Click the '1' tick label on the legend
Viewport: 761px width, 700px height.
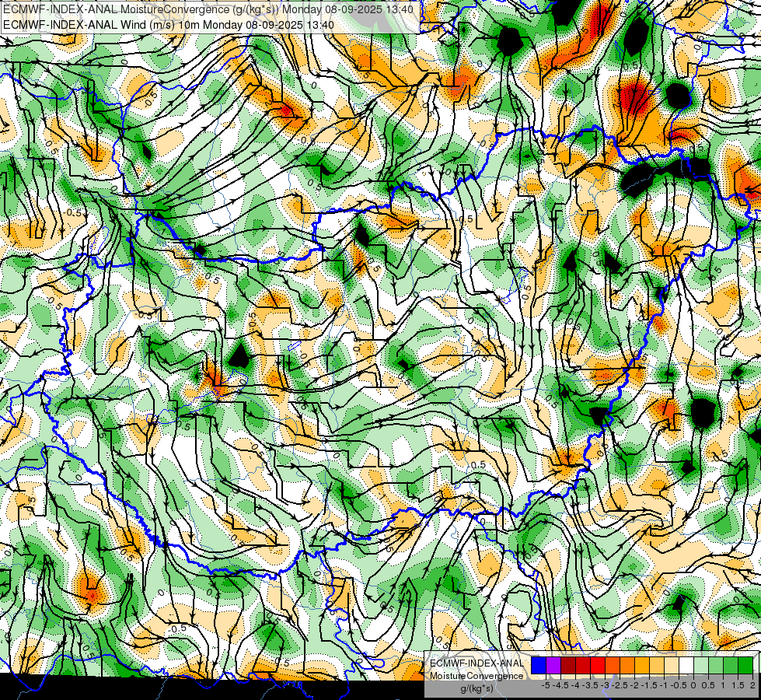click(x=723, y=685)
